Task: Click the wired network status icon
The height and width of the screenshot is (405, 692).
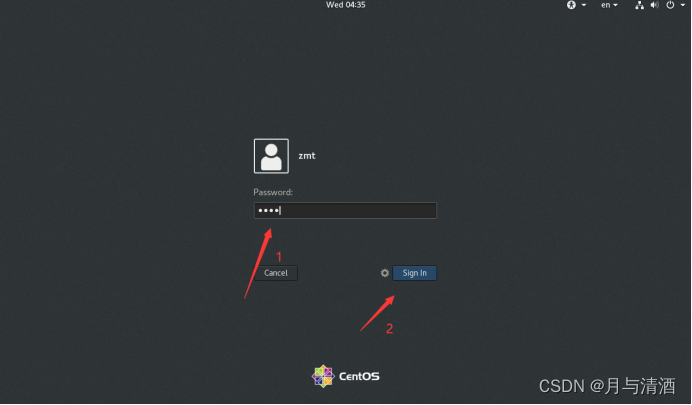Action: click(x=639, y=5)
